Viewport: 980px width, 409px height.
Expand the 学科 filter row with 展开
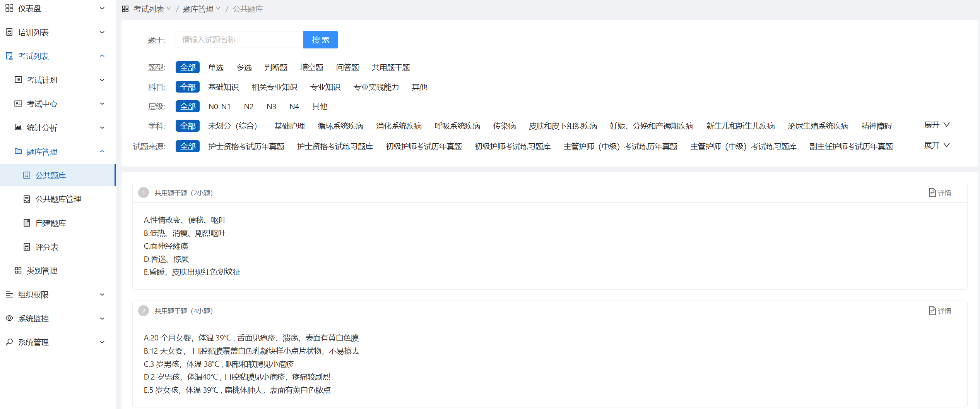936,125
